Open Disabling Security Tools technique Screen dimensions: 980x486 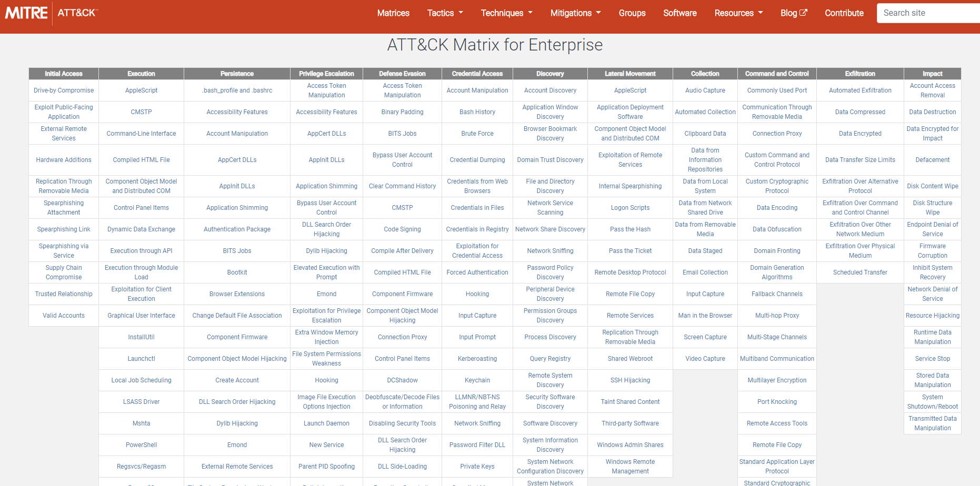click(402, 423)
